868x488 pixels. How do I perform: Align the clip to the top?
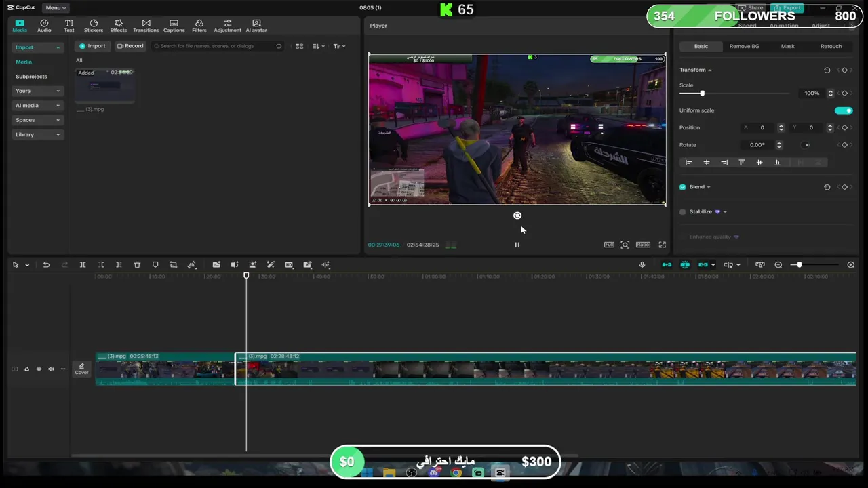(742, 163)
